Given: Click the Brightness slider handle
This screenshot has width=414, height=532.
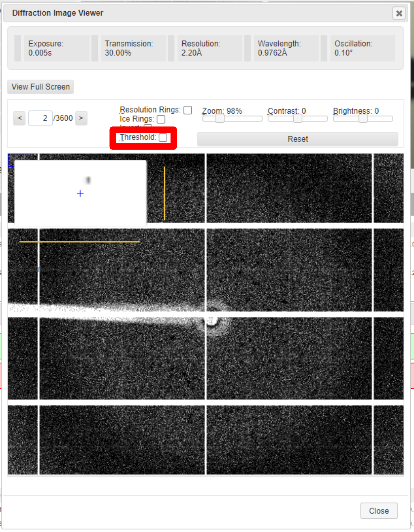Looking at the screenshot, I should 363,119.
